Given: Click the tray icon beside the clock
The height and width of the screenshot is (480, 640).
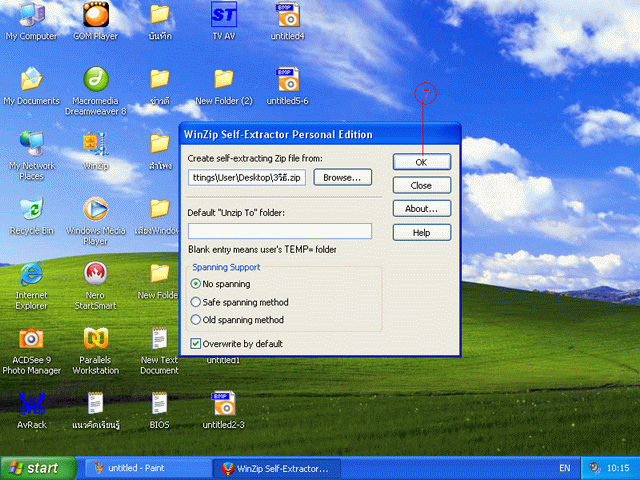Looking at the screenshot, I should (595, 467).
